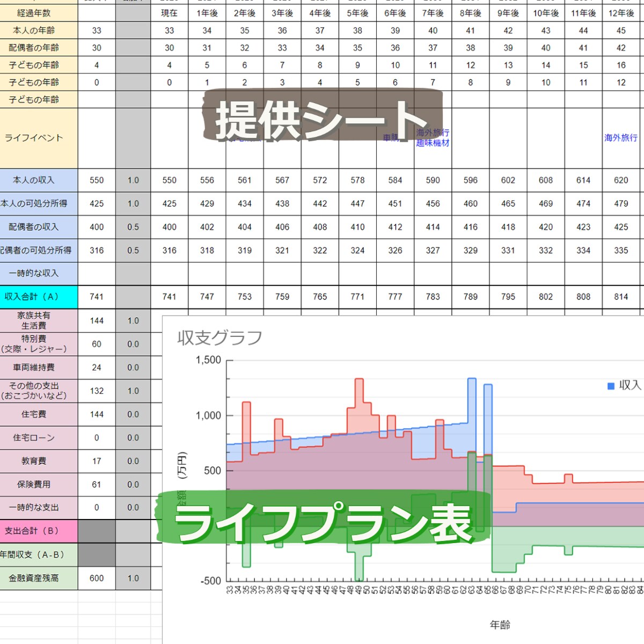Click the 住宅費 row label
This screenshot has height=644, width=644.
tap(34, 414)
